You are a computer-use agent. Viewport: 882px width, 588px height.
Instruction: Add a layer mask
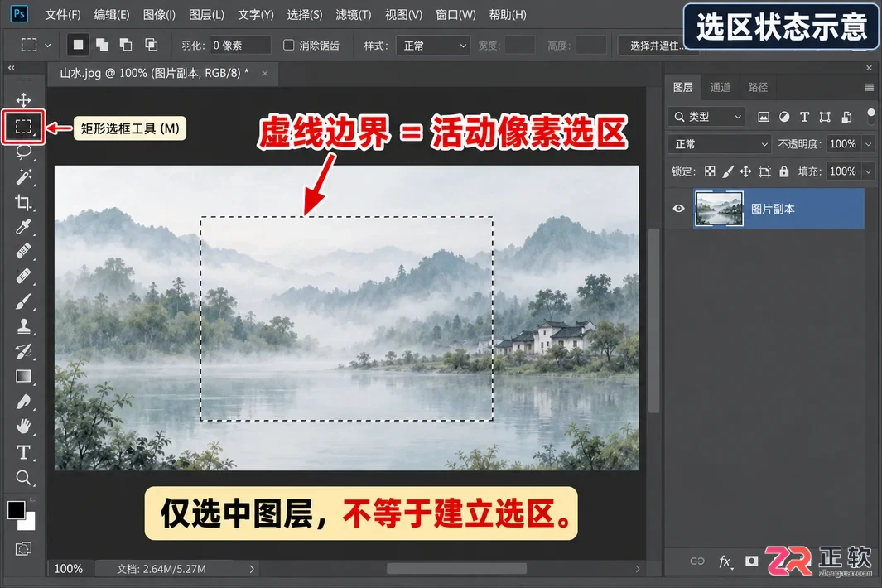(751, 561)
